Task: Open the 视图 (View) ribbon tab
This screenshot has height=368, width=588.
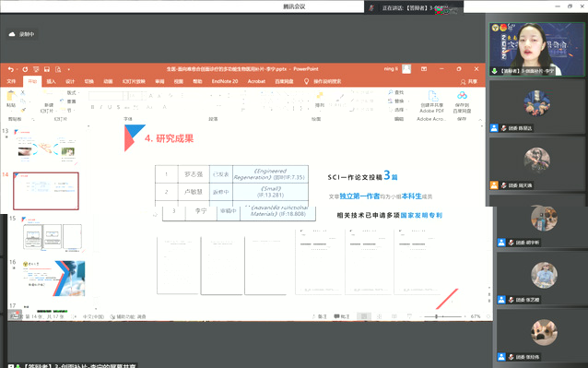Action: 179,81
